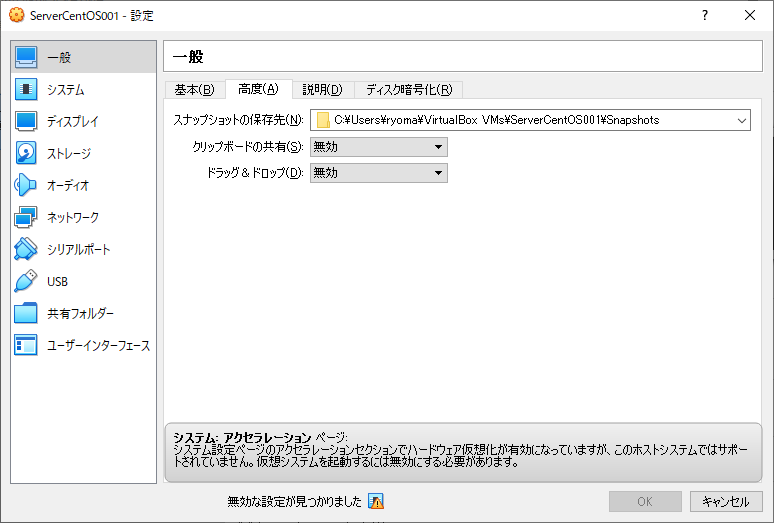Select ユーザーインターフェース label in the settings list
The image size is (774, 523).
[x=98, y=346]
